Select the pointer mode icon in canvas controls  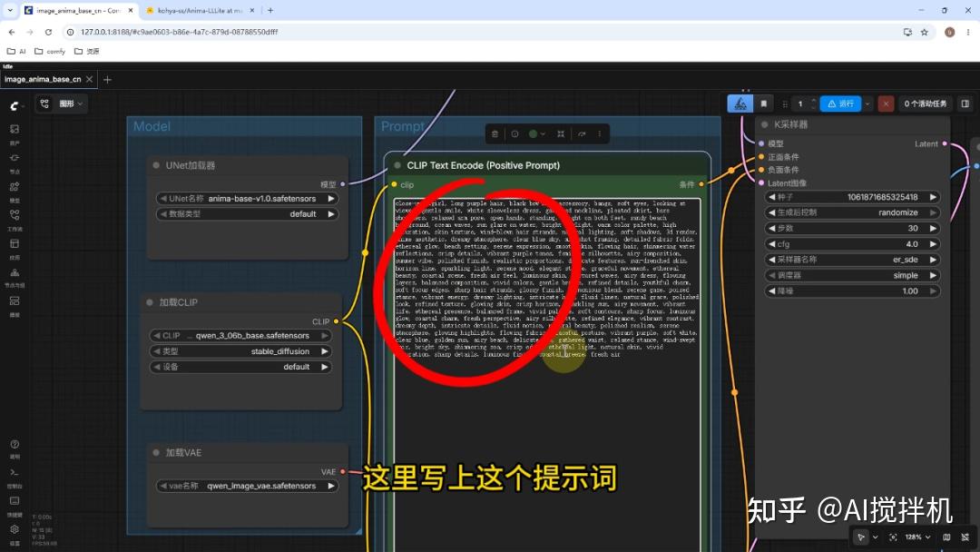861,537
